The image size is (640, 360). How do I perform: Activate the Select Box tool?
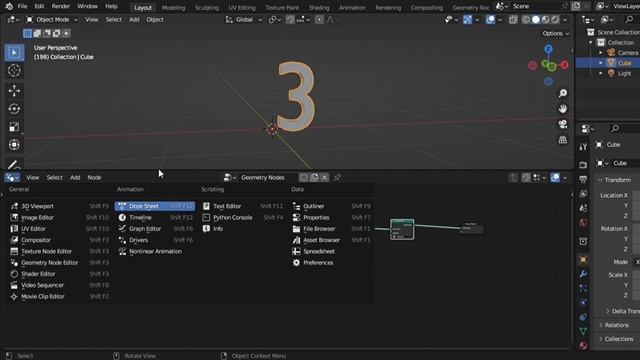[14, 52]
